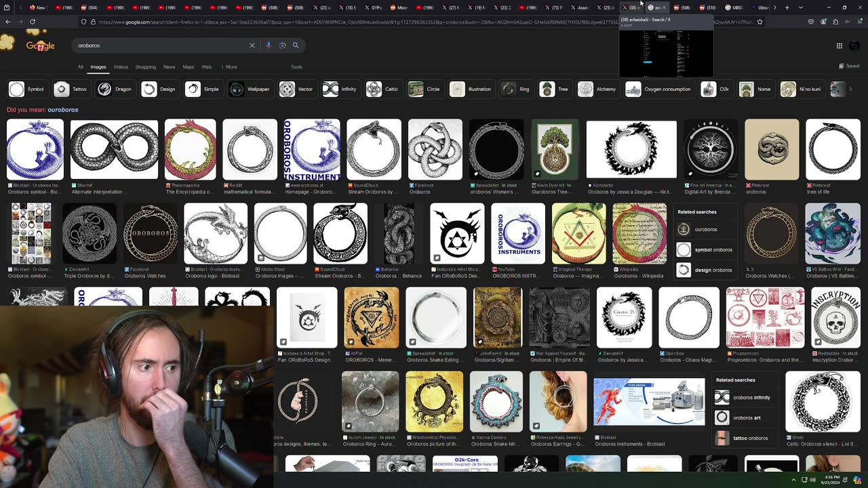Switch to the News results tab
The width and height of the screenshot is (868, 488).
169,66
